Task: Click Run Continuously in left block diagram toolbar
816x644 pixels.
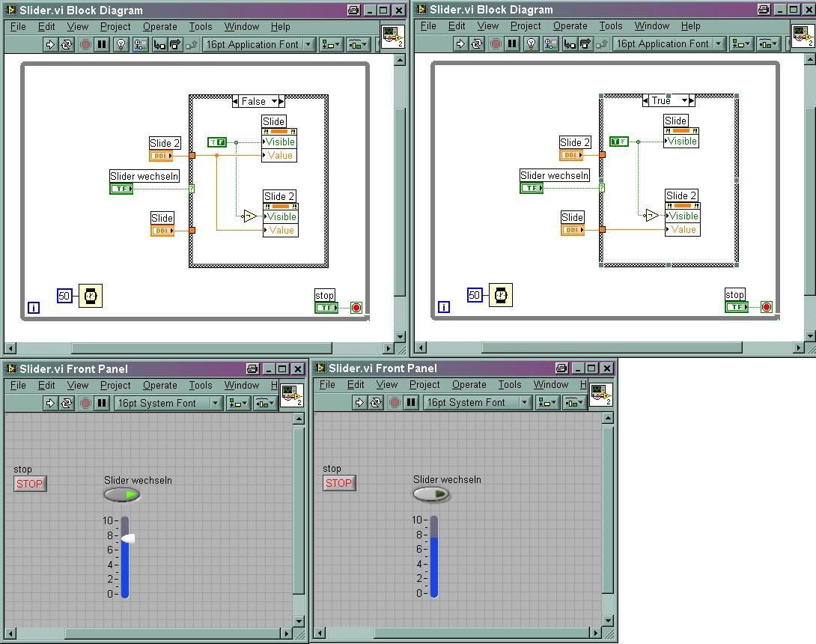Action: click(67, 45)
